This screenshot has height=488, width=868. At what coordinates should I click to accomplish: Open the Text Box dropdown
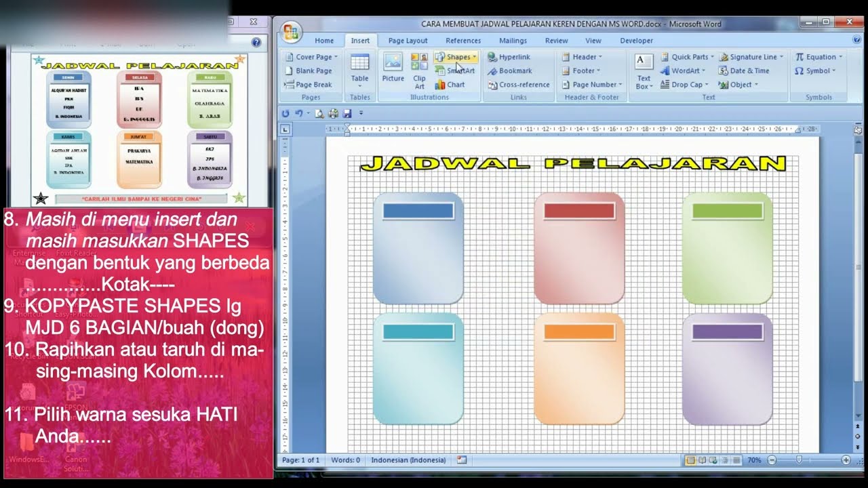tap(644, 71)
